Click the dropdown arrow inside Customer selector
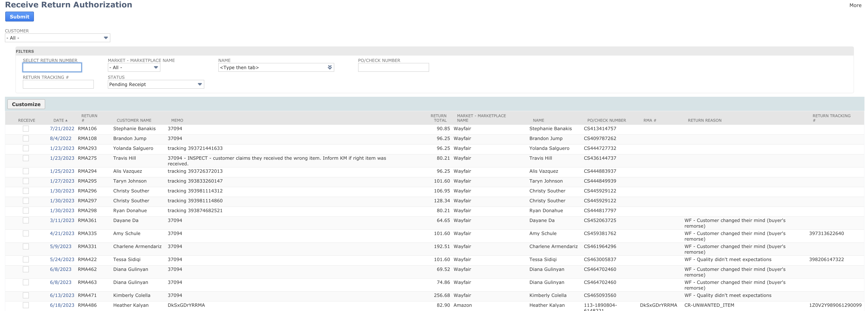The height and width of the screenshot is (311, 868). [x=106, y=38]
